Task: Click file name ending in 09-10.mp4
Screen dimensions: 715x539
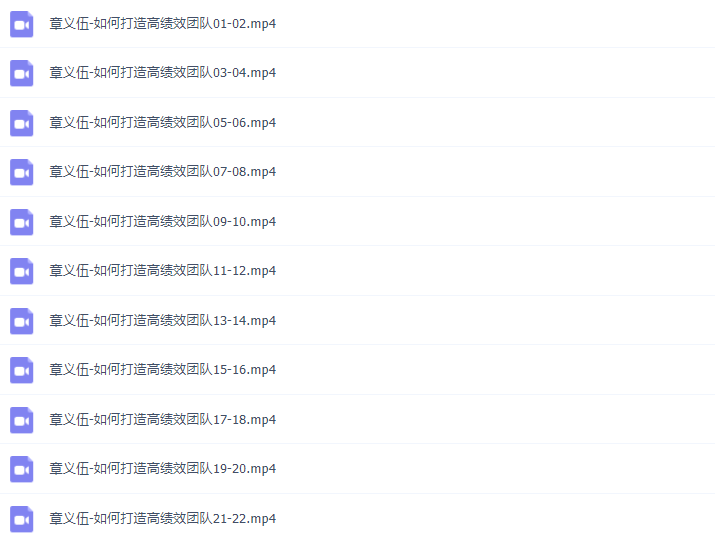Action: [x=163, y=222]
